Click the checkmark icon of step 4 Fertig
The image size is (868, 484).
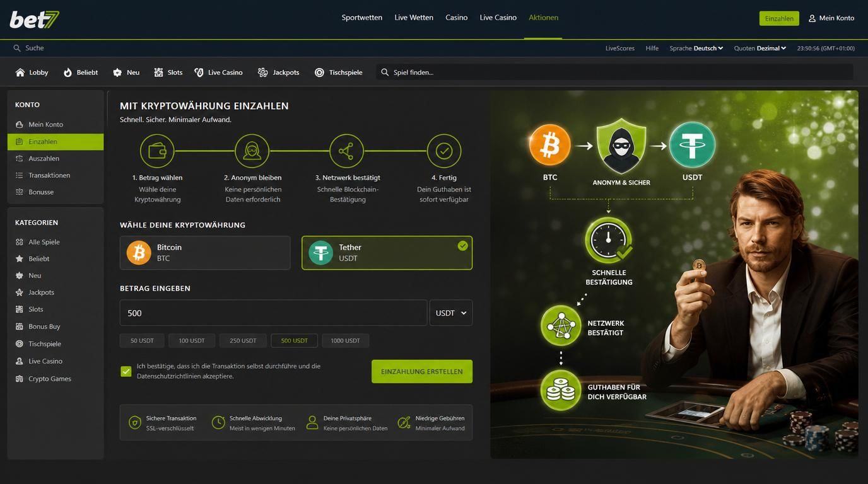coord(444,151)
